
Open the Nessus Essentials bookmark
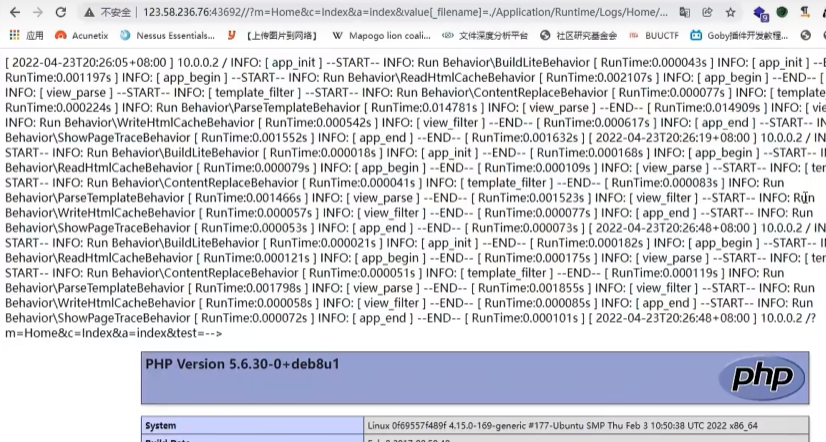tap(168, 35)
